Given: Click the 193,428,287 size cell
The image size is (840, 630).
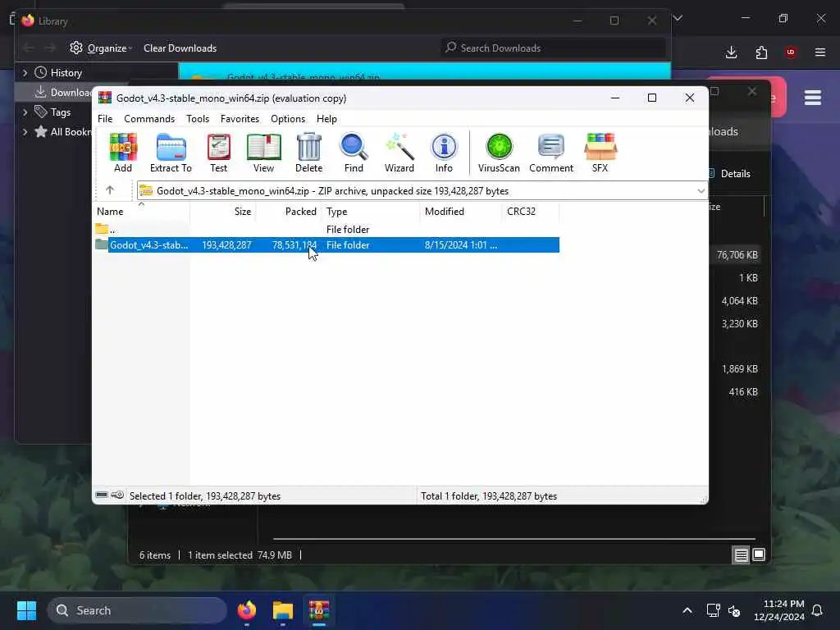Looking at the screenshot, I should (226, 244).
